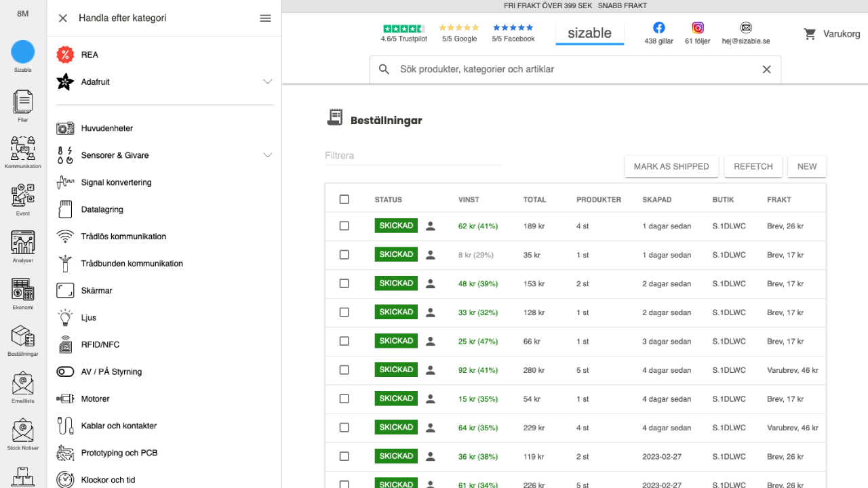The width and height of the screenshot is (868, 488).
Task: Click the Filtrera input field
Action: [x=412, y=156]
